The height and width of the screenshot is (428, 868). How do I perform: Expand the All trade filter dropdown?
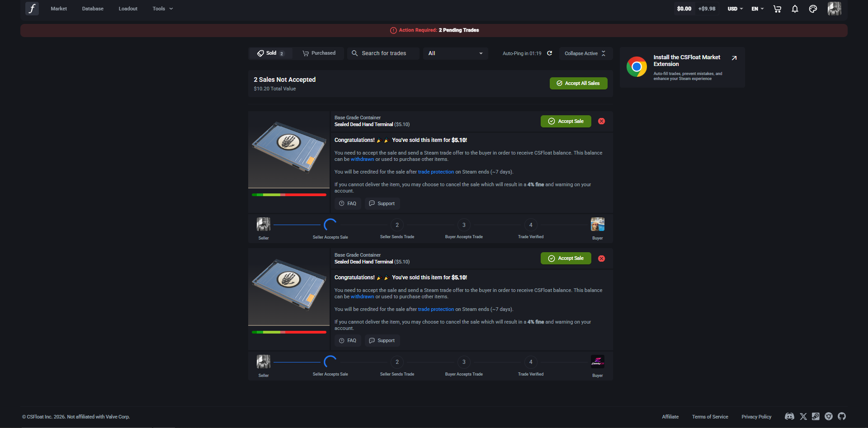click(456, 53)
